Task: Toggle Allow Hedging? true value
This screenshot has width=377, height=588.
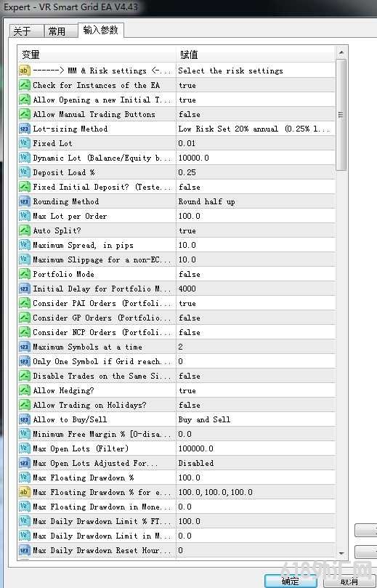Action: 256,390
